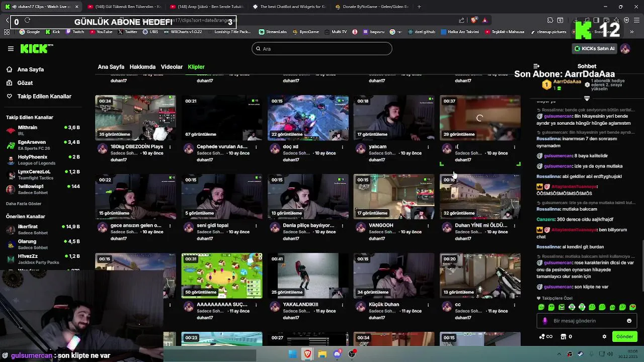Open the Twitch bookmark
This screenshot has height=362, width=644.
click(74, 32)
